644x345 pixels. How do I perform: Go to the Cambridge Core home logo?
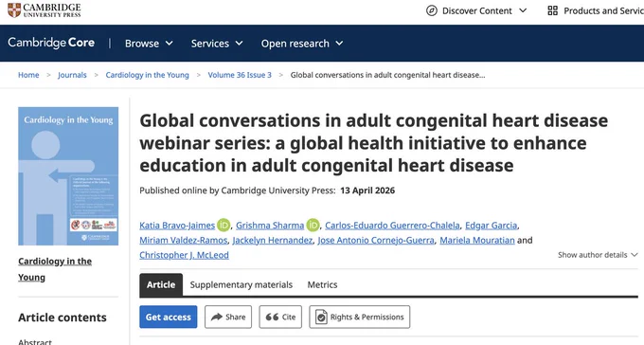(x=51, y=43)
